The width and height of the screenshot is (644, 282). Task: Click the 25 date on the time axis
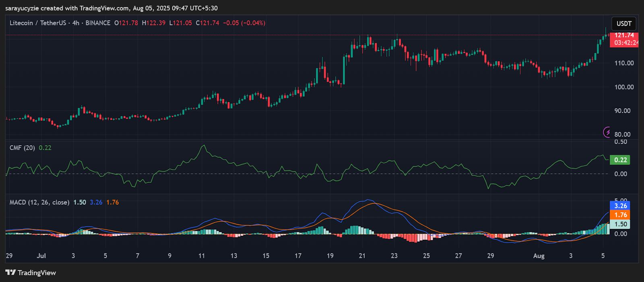point(426,256)
